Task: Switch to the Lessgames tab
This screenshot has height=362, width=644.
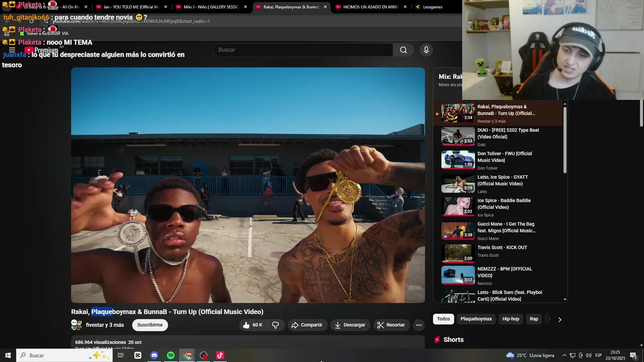Action: [x=433, y=7]
